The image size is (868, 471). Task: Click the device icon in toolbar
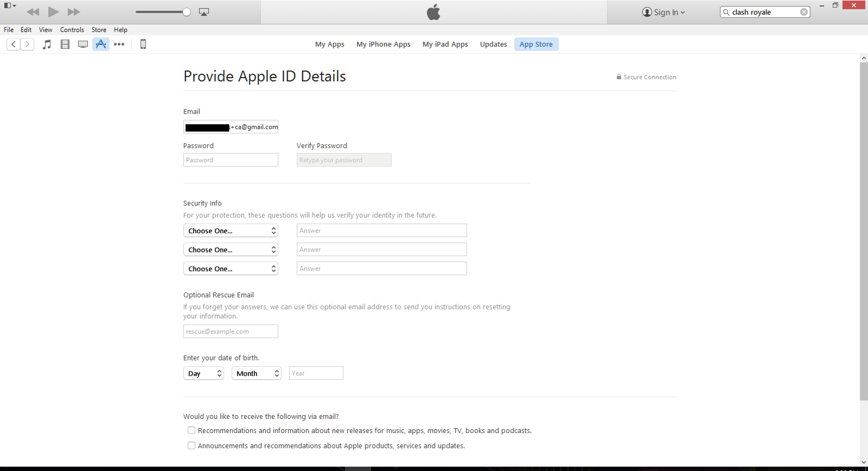142,44
